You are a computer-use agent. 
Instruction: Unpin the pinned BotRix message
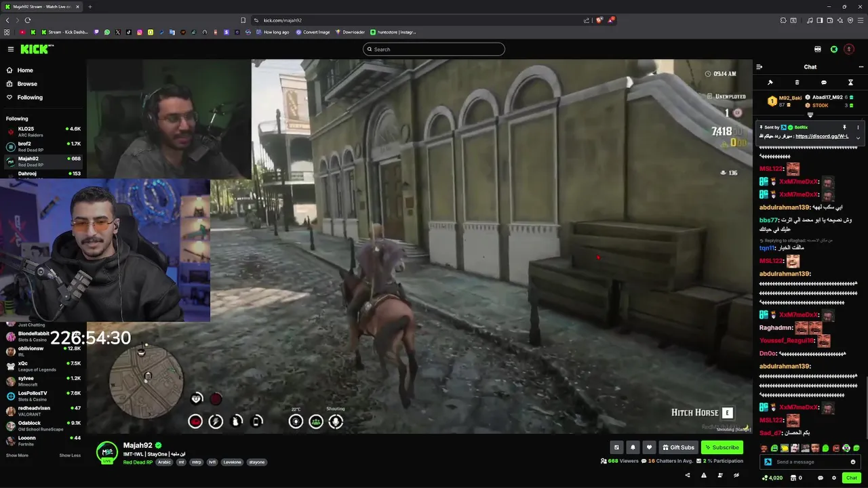[844, 127]
